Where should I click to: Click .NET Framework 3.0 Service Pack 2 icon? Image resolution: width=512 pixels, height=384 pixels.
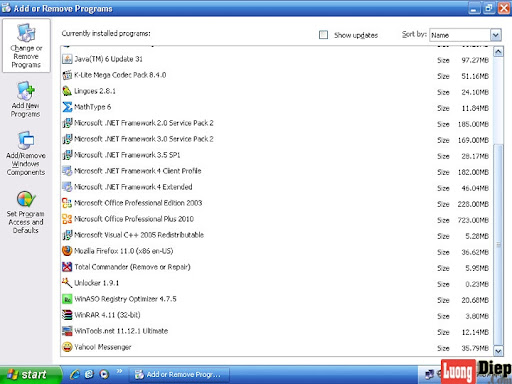67,139
